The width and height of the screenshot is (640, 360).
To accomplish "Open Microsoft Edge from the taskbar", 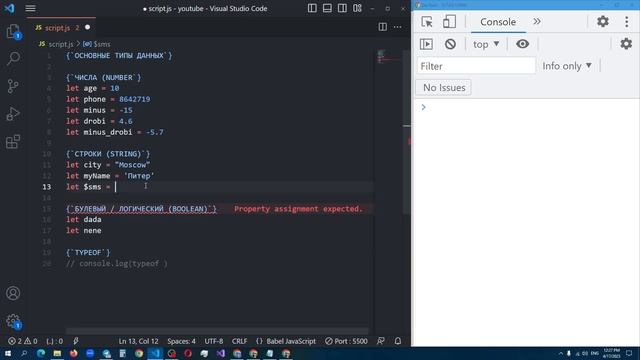I will [41, 353].
